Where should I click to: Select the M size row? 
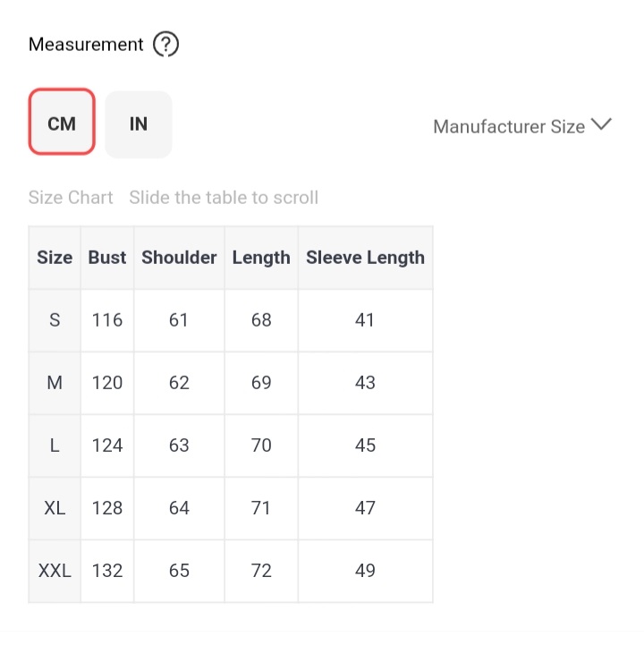(x=55, y=383)
